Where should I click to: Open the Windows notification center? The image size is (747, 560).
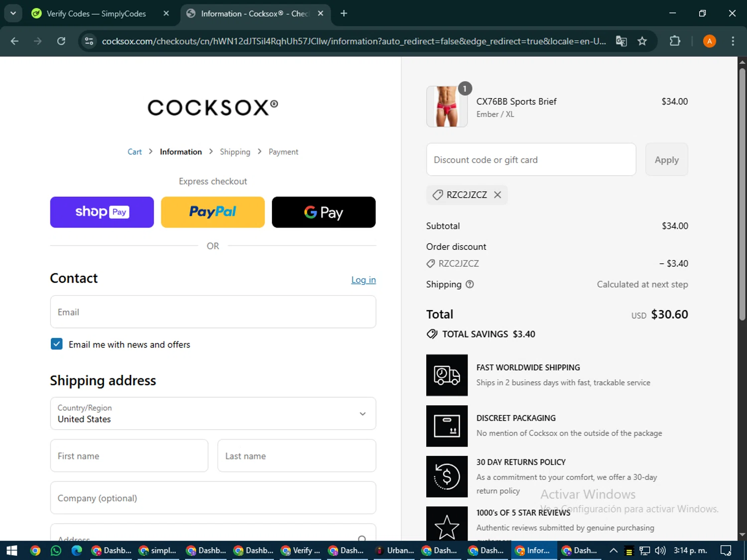click(x=726, y=551)
